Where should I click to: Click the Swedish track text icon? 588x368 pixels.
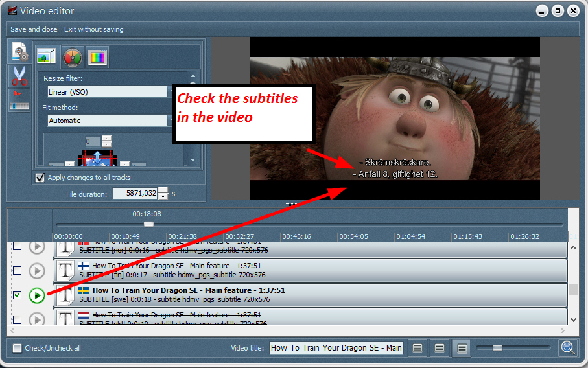click(65, 295)
